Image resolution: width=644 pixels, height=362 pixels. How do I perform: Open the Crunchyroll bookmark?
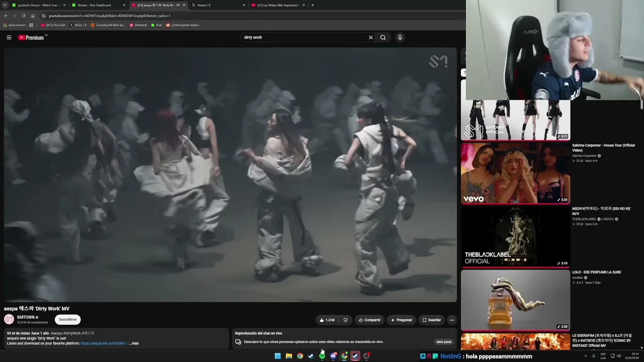coord(108,25)
